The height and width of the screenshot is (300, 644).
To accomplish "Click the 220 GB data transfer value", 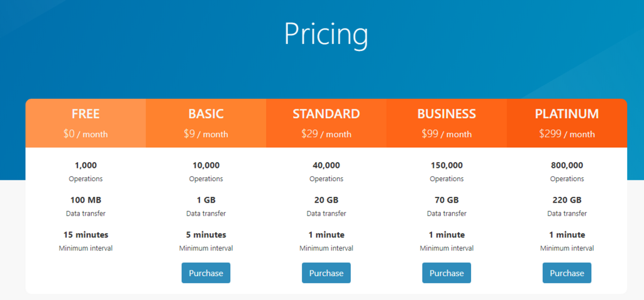I will click(567, 200).
